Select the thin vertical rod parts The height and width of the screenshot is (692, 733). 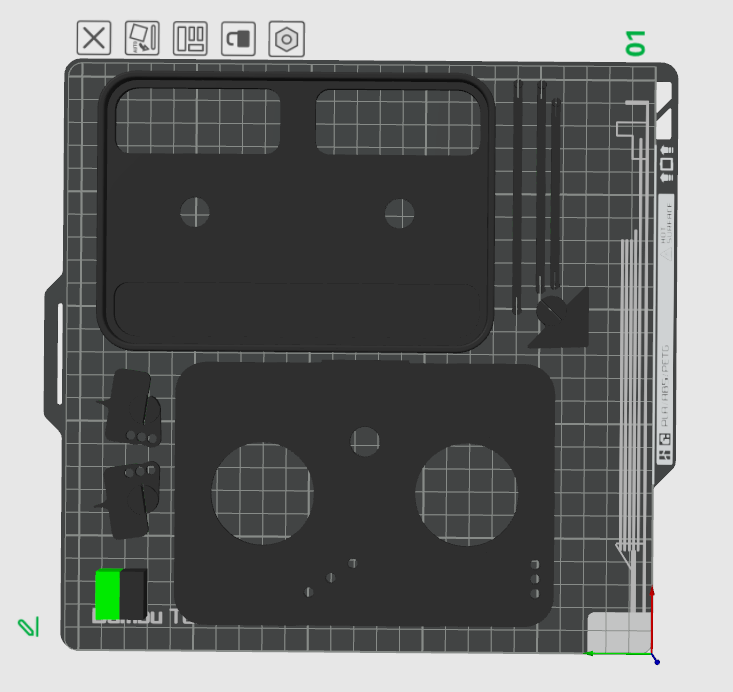tap(541, 190)
